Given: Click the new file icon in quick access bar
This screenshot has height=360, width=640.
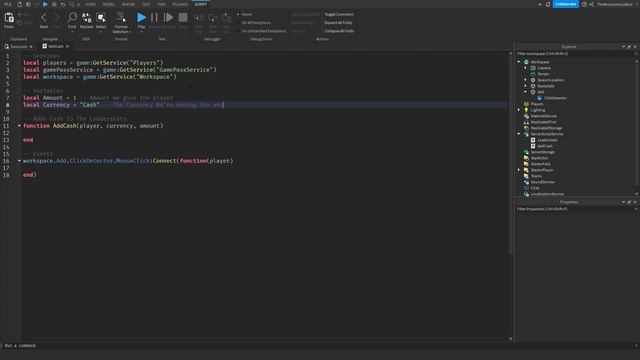Looking at the screenshot, I should pyautogui.click(x=19, y=4).
